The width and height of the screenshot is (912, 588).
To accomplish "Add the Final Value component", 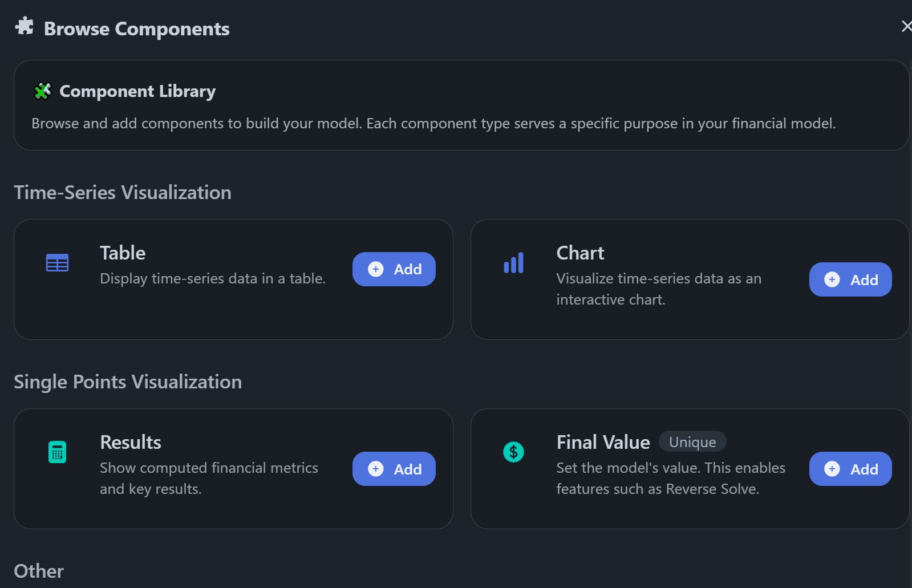I will coord(850,469).
